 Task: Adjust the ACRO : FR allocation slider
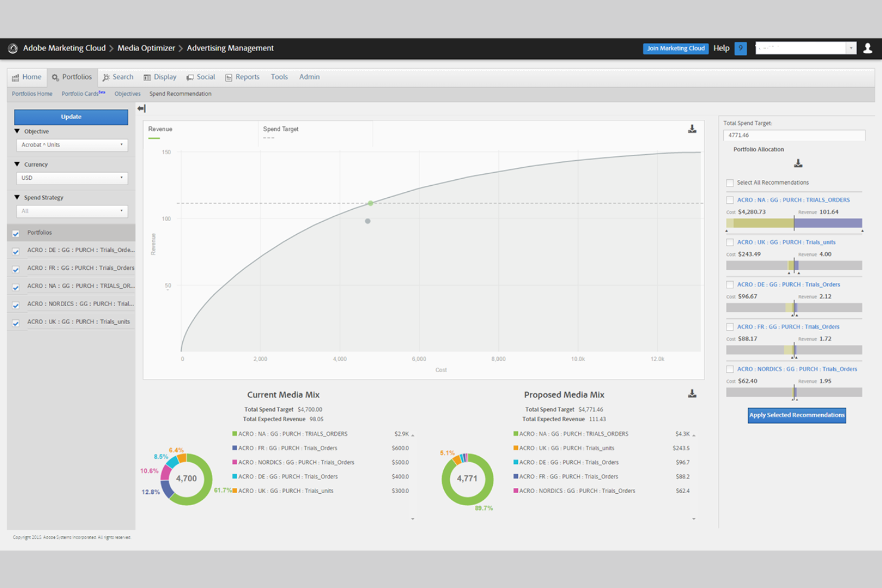(x=794, y=350)
